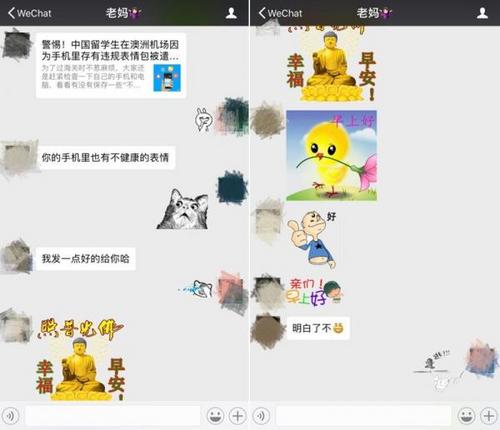
Task: Tap chat title 老妈 in left chat
Action: pyautogui.click(x=123, y=13)
